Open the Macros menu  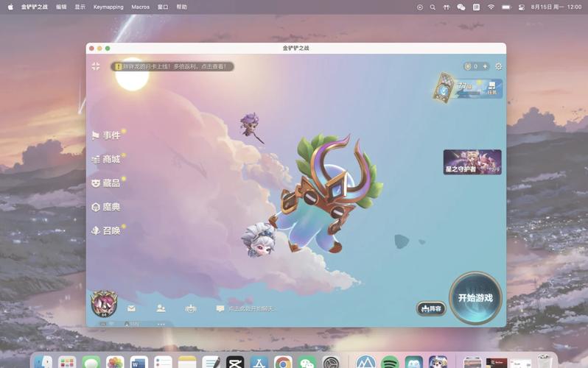(x=140, y=7)
